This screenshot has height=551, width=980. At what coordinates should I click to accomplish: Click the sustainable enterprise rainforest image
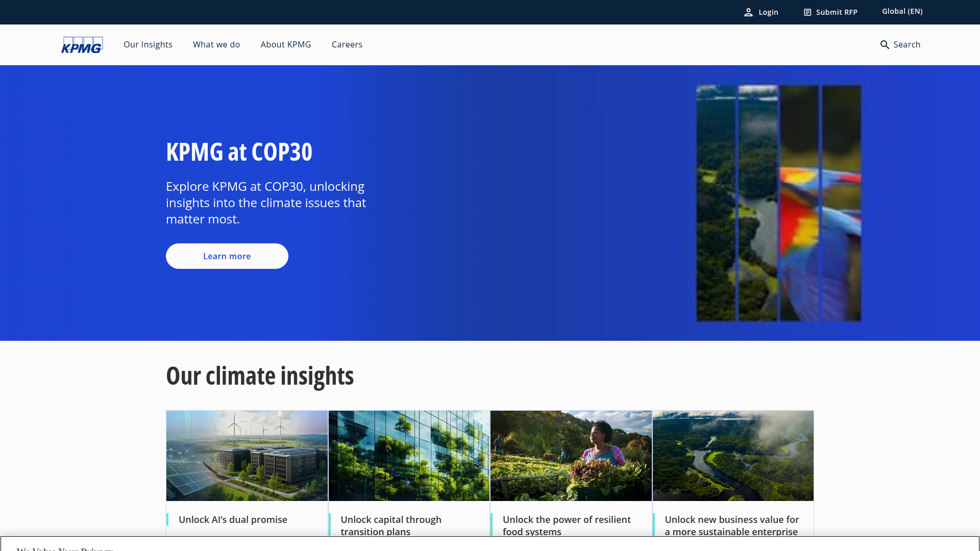(x=733, y=456)
